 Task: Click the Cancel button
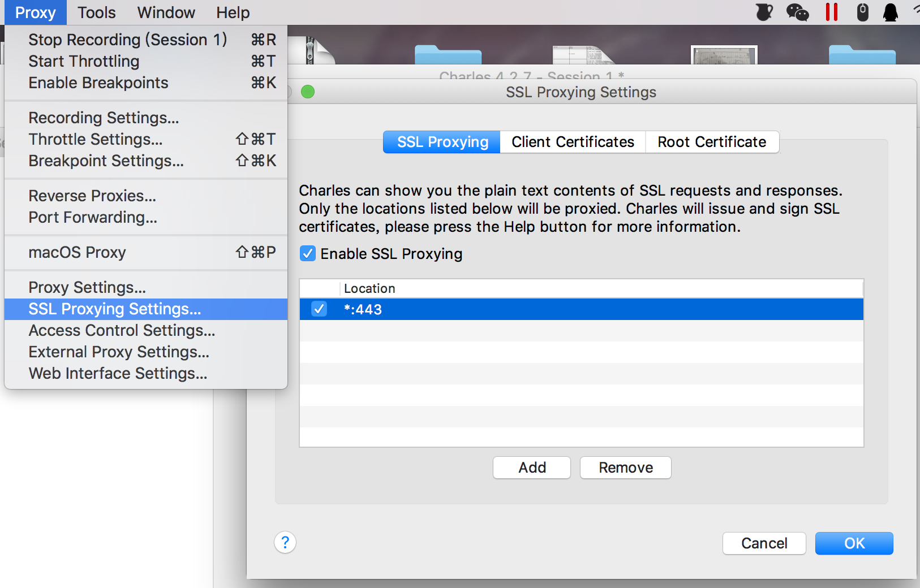point(764,543)
